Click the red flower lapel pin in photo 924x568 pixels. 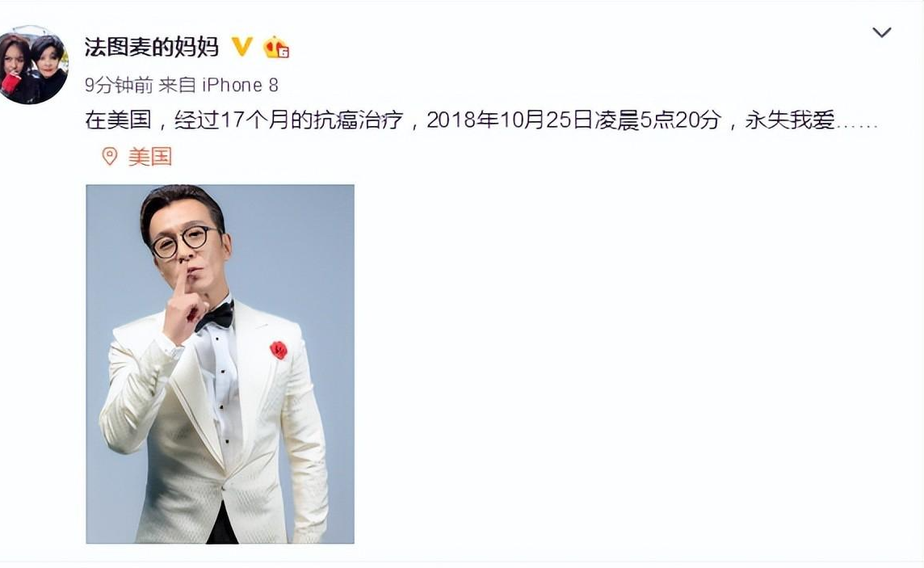[278, 349]
